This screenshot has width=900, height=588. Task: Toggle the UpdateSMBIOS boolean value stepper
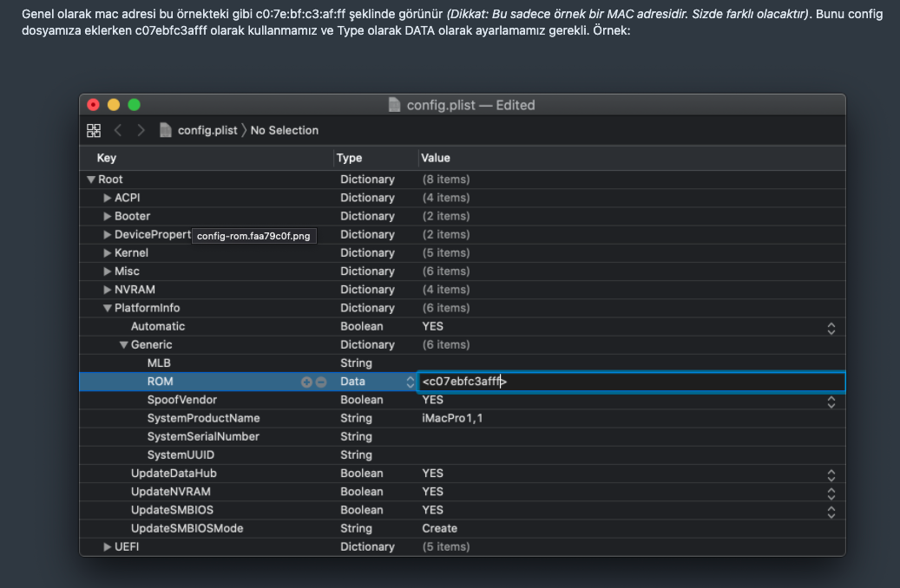pyautogui.click(x=831, y=511)
